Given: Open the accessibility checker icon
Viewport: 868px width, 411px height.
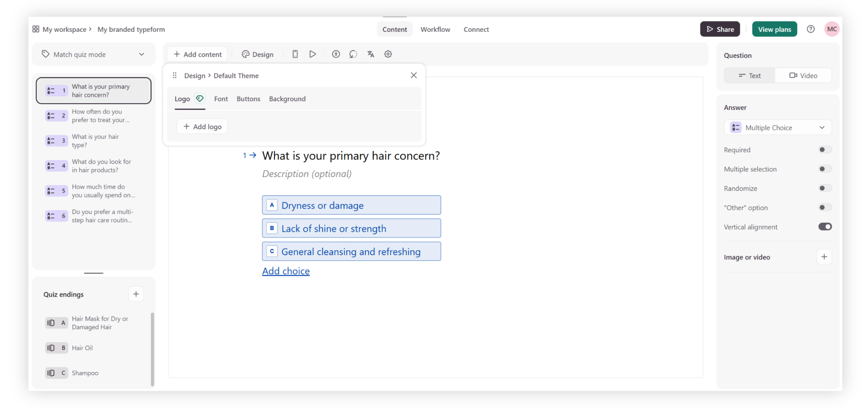Looking at the screenshot, I should coord(336,54).
